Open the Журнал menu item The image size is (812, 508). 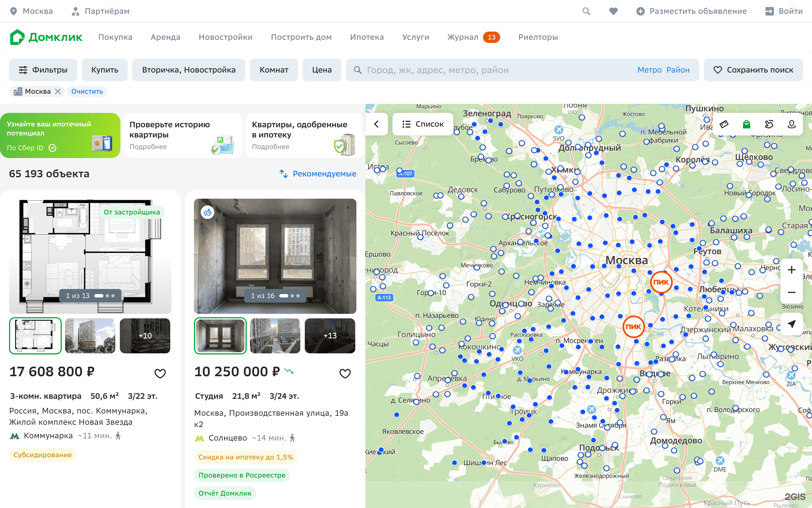click(473, 37)
